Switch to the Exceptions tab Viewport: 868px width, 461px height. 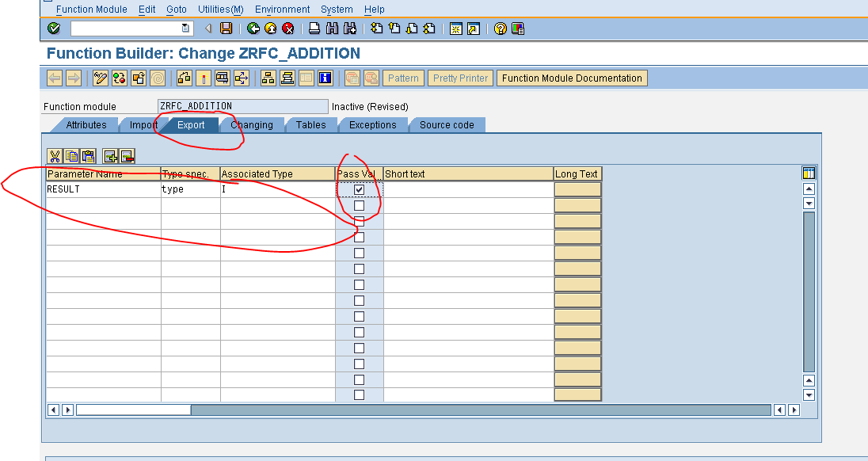coord(372,125)
